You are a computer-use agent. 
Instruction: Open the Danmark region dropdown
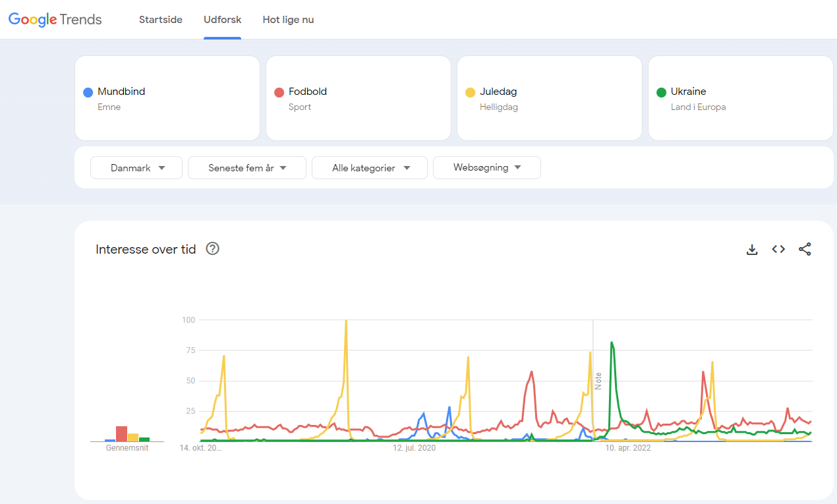pyautogui.click(x=136, y=167)
